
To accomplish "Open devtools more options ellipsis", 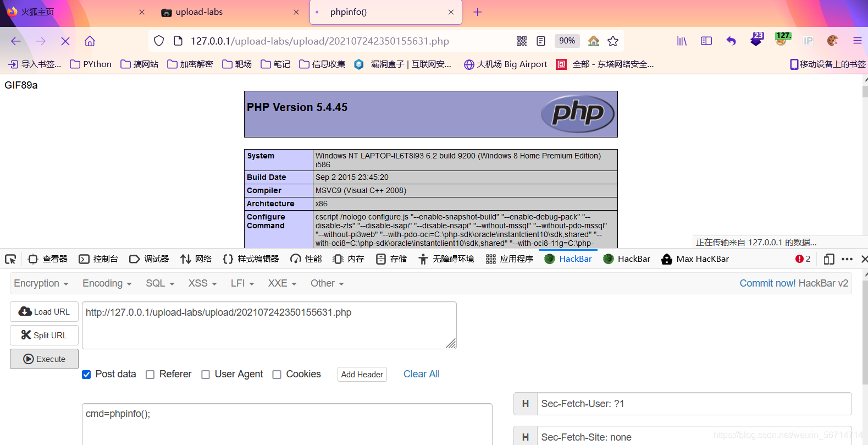I will tap(847, 259).
